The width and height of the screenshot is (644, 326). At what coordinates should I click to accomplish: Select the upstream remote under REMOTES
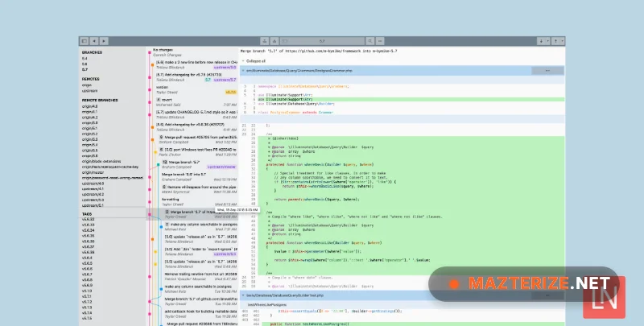[89, 90]
